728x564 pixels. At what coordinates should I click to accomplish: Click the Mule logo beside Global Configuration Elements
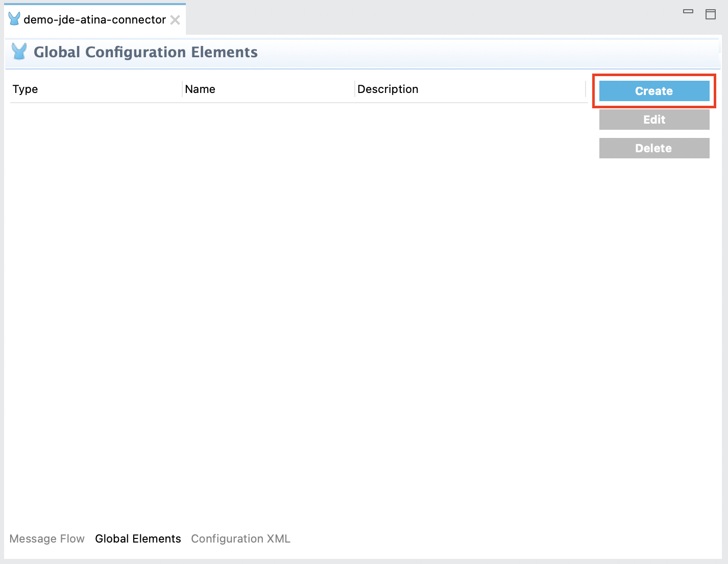coord(19,52)
